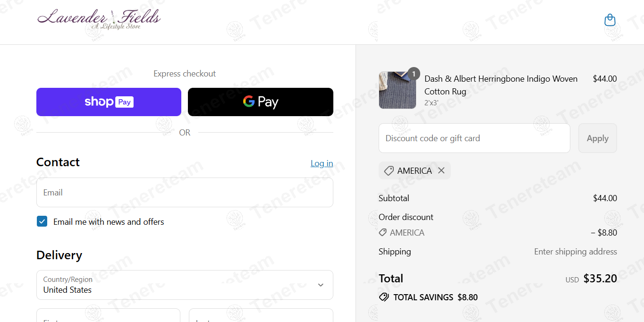Screen dimensions: 644x322
Task: Click the Last name input field
Action: tap(261, 315)
